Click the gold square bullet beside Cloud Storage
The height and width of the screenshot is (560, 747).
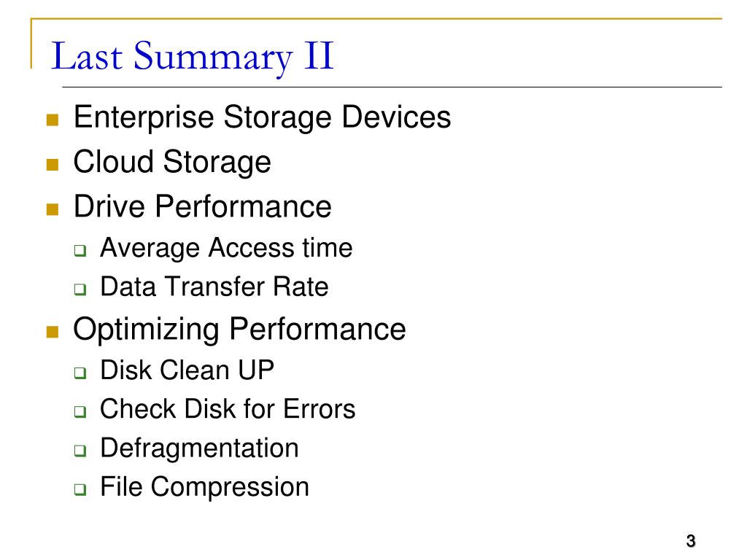(53, 164)
